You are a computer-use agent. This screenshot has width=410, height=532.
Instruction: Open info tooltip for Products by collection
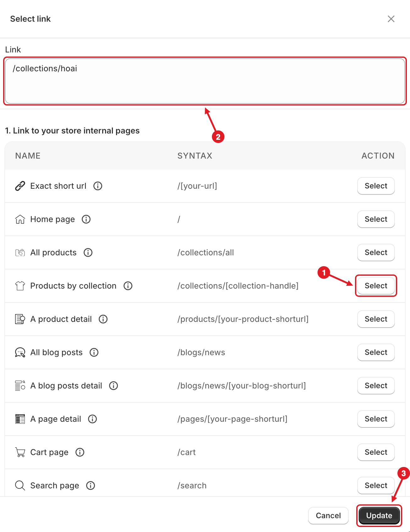[128, 286]
